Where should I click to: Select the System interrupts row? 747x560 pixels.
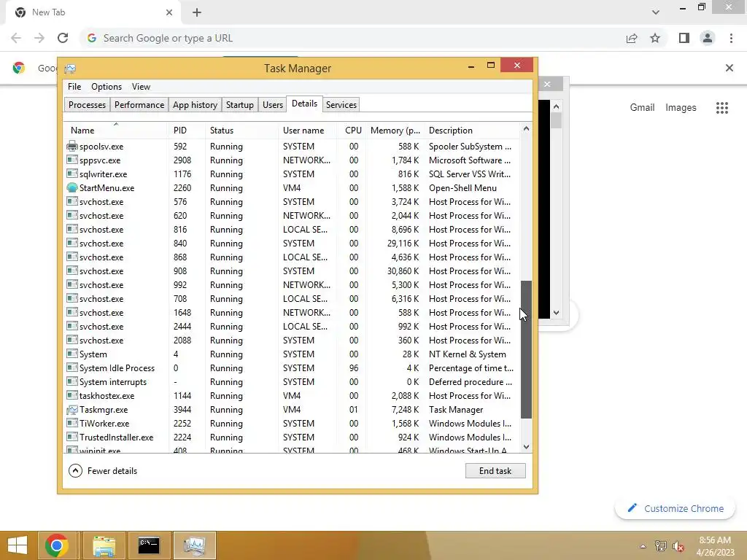click(x=292, y=382)
